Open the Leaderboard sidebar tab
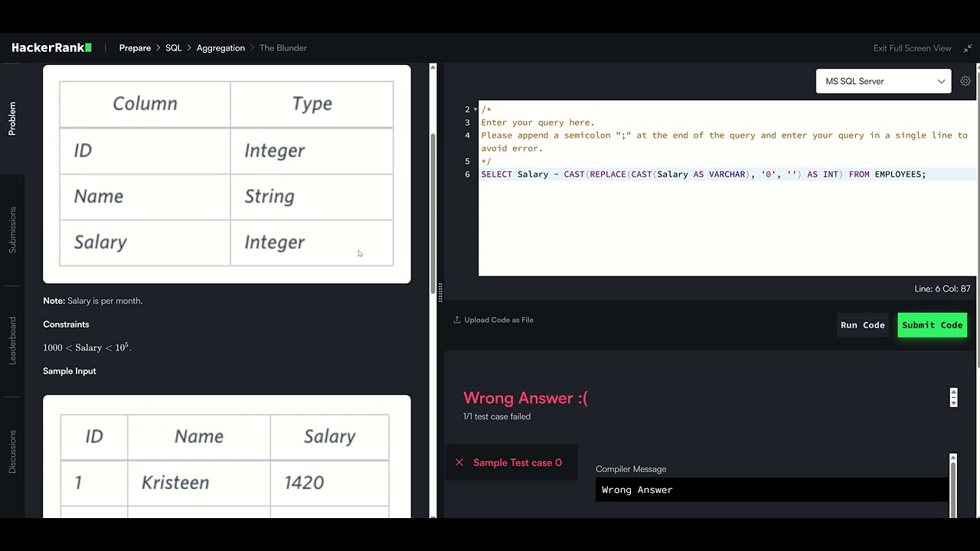The image size is (980, 551). [12, 341]
